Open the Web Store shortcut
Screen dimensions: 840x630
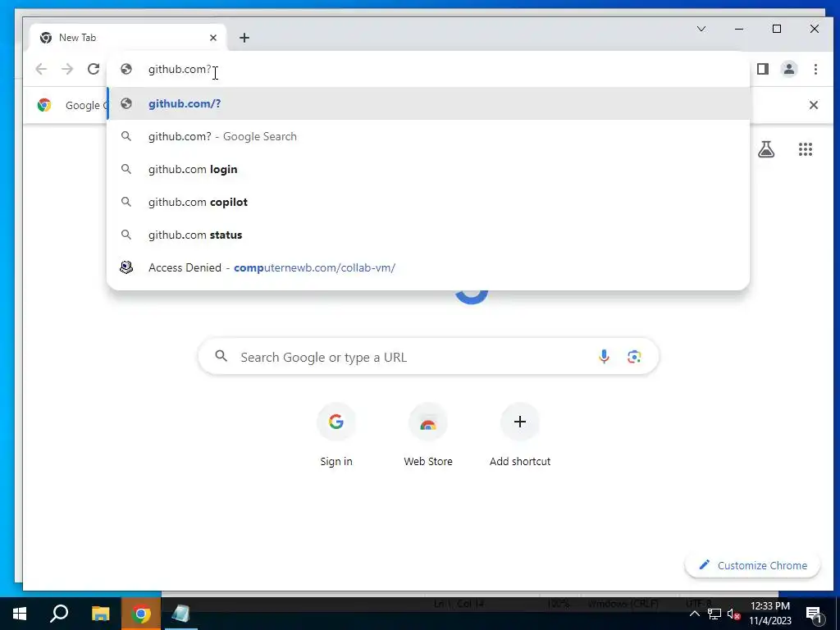coord(428,435)
